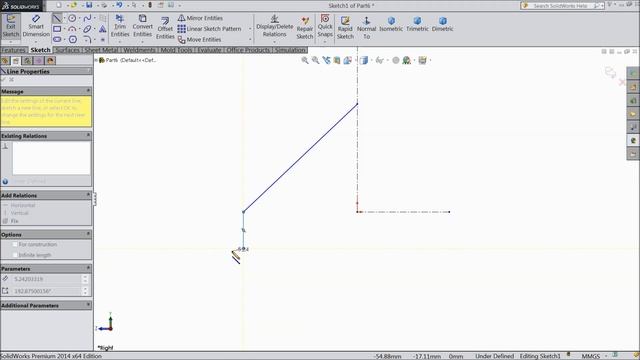This screenshot has height=360, width=640.
Task: Check the For construction option
Action: [15, 244]
